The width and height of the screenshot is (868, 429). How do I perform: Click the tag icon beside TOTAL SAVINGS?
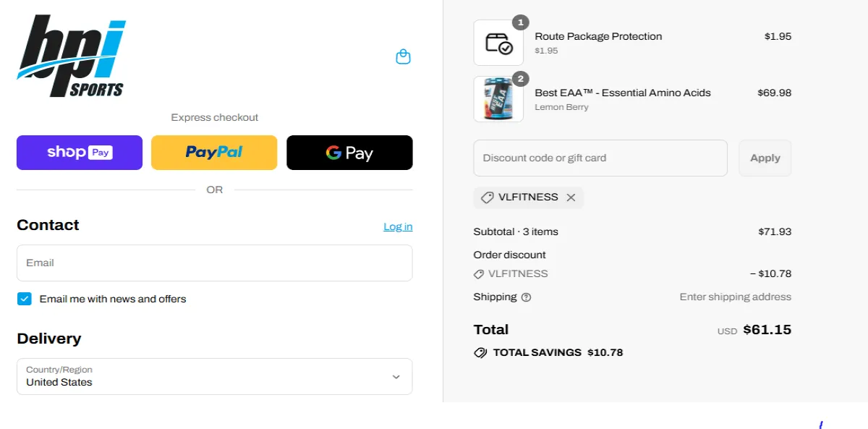480,352
